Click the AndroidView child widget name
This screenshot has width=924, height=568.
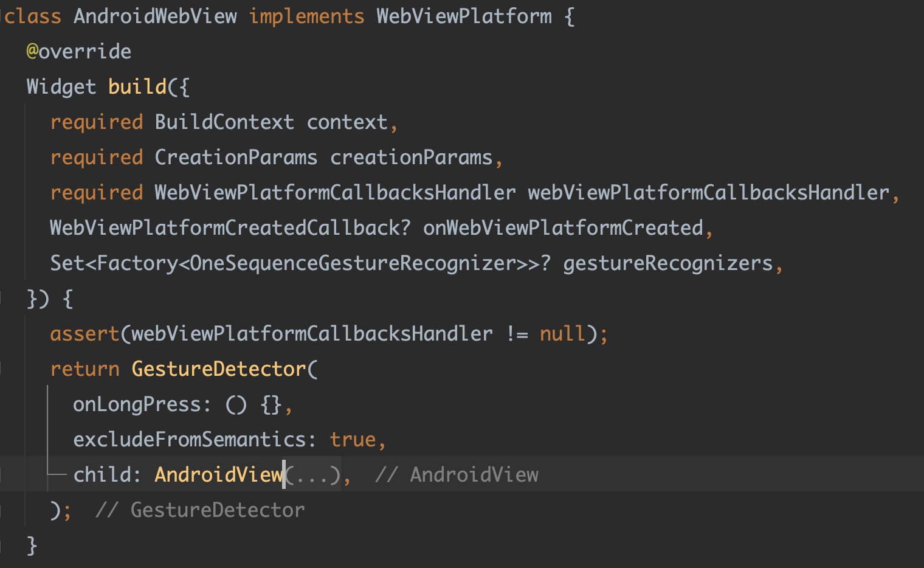[218, 475]
